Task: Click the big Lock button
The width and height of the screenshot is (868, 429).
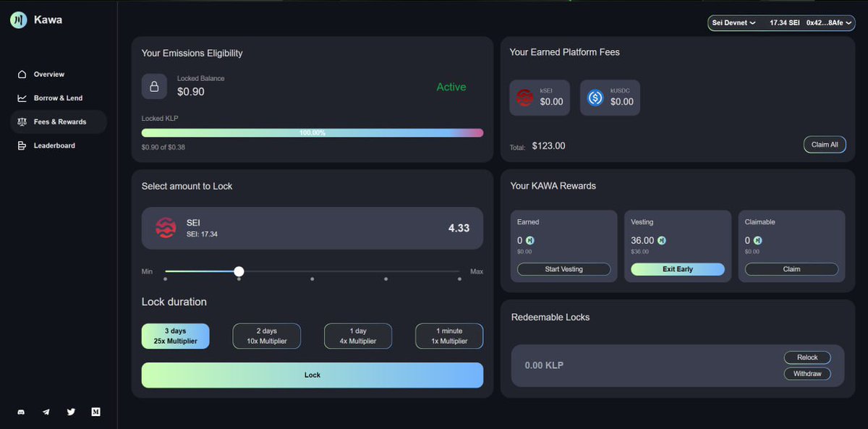Action: [312, 375]
